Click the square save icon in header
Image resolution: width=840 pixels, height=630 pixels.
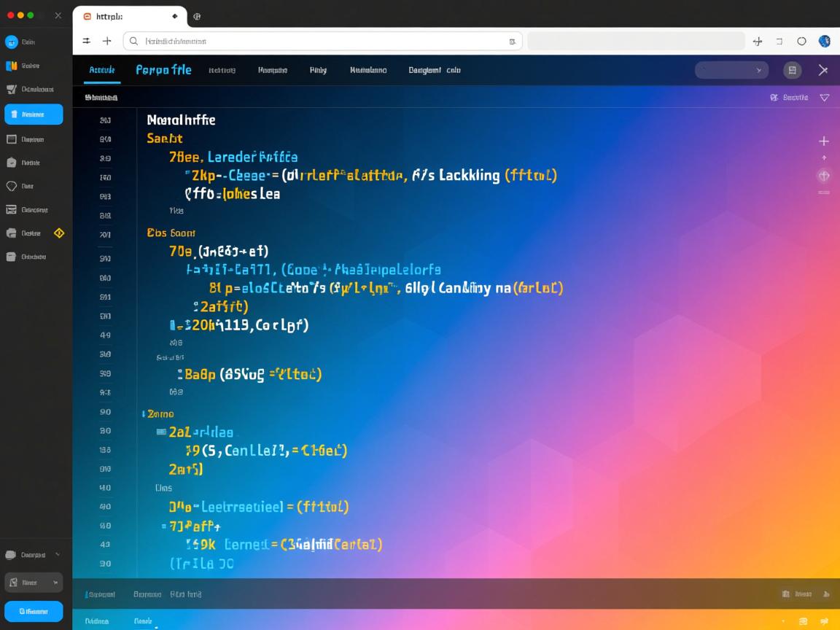pos(792,70)
